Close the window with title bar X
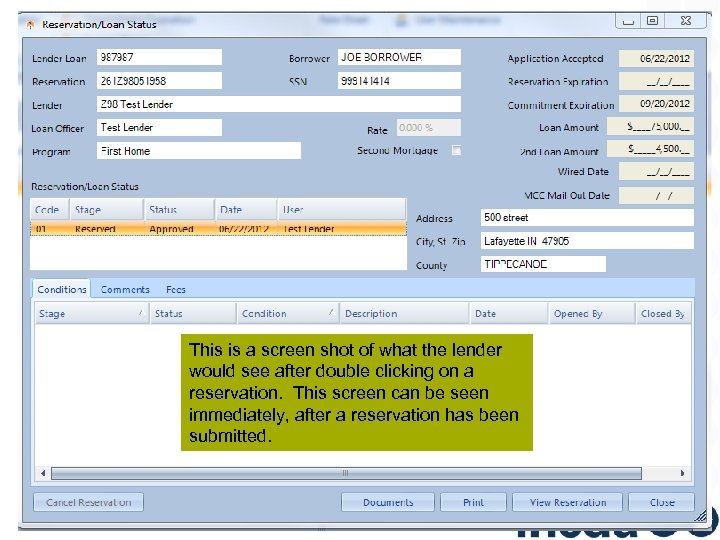720x540 pixels. tap(685, 21)
